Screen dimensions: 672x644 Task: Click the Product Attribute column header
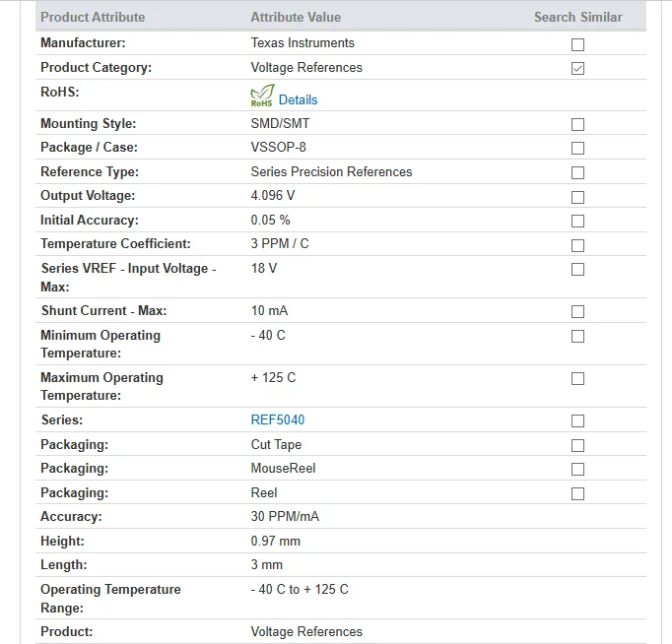click(93, 17)
